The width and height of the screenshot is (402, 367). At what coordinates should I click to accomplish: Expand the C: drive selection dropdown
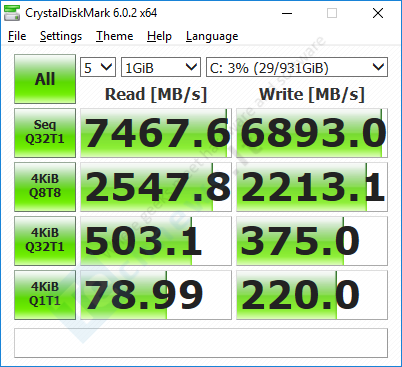click(297, 67)
